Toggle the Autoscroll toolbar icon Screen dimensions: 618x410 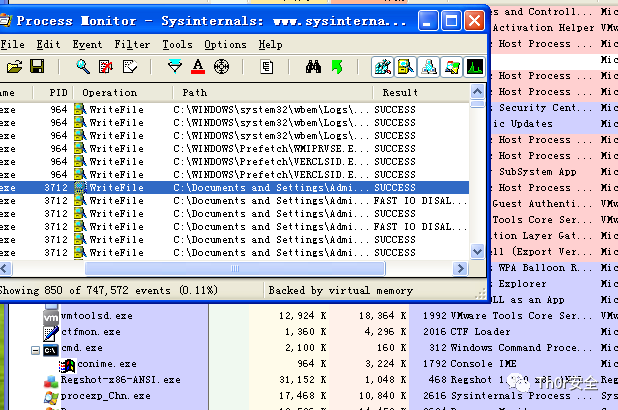pos(106,67)
